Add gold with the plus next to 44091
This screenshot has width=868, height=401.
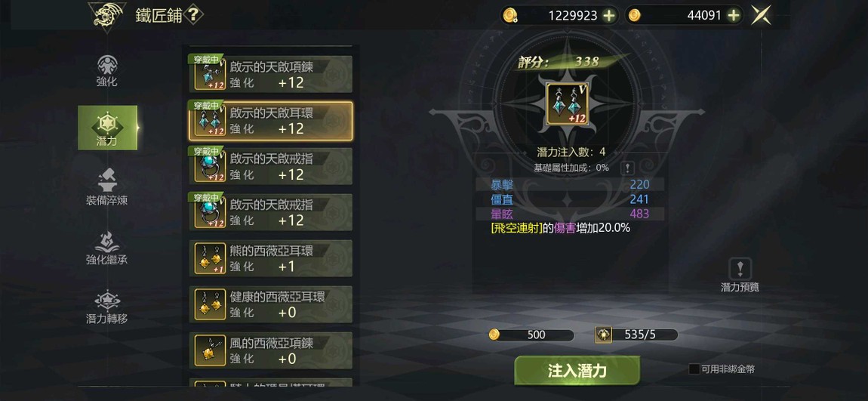tap(734, 16)
